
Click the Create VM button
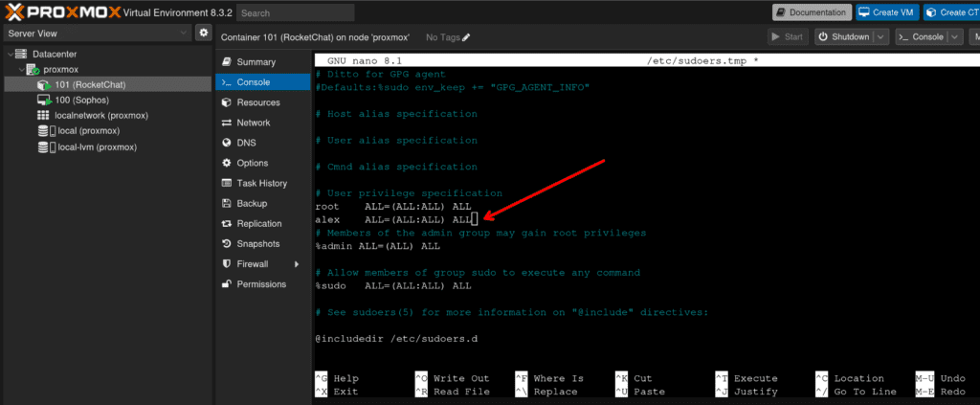pos(889,12)
